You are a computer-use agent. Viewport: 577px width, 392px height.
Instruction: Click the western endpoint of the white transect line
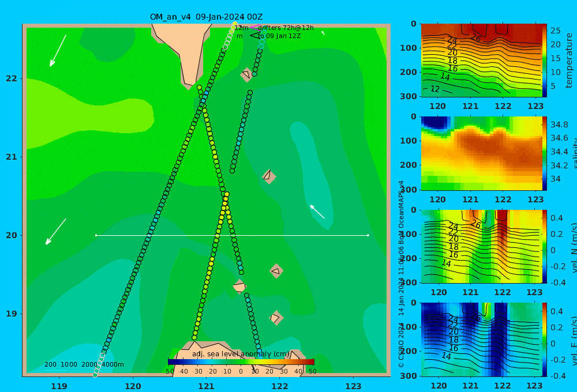pos(96,235)
